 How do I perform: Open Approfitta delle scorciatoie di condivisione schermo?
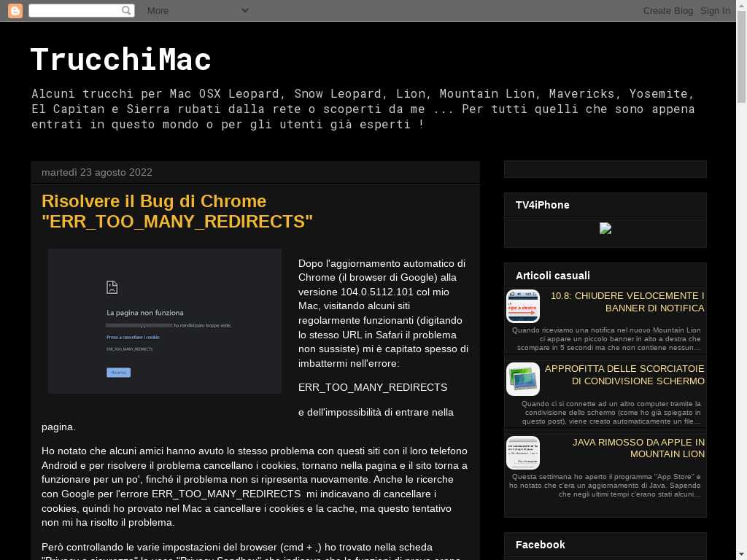tap(624, 375)
